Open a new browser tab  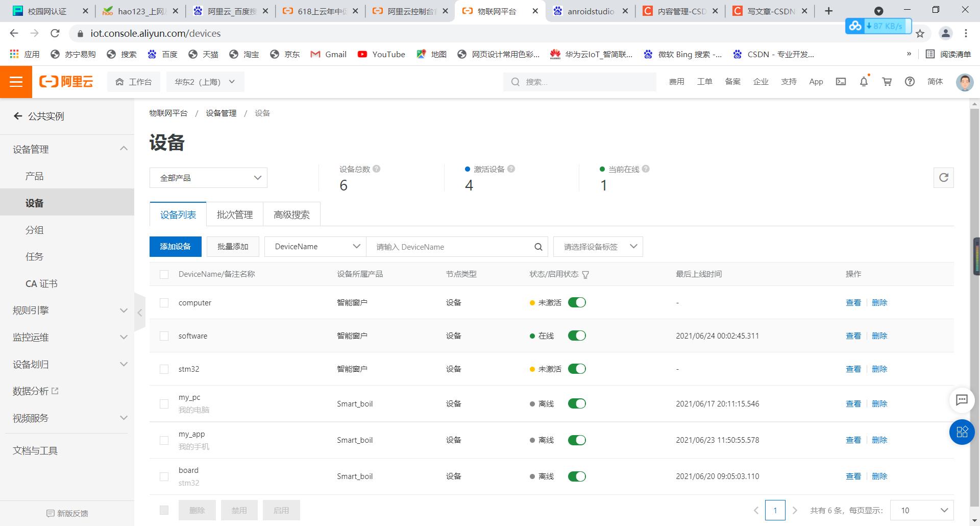click(x=828, y=11)
